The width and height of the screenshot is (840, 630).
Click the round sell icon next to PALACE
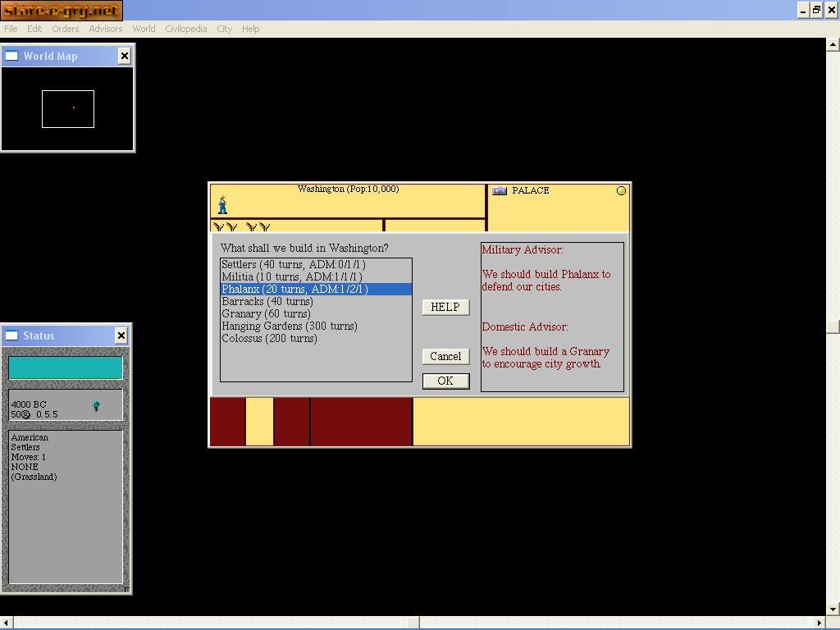pos(622,190)
